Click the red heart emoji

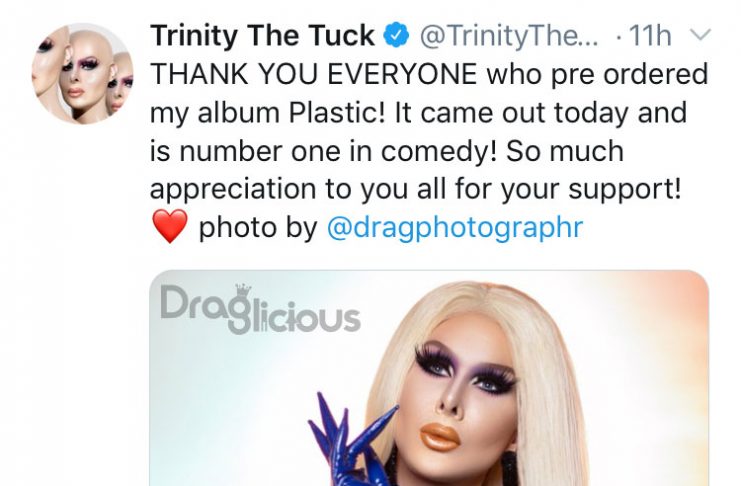click(x=170, y=226)
